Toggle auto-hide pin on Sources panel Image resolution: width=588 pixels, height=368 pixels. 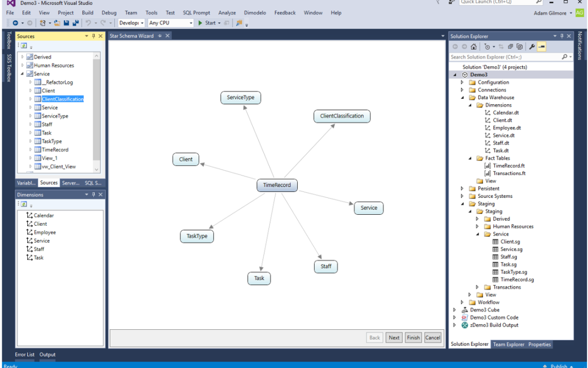pyautogui.click(x=93, y=36)
